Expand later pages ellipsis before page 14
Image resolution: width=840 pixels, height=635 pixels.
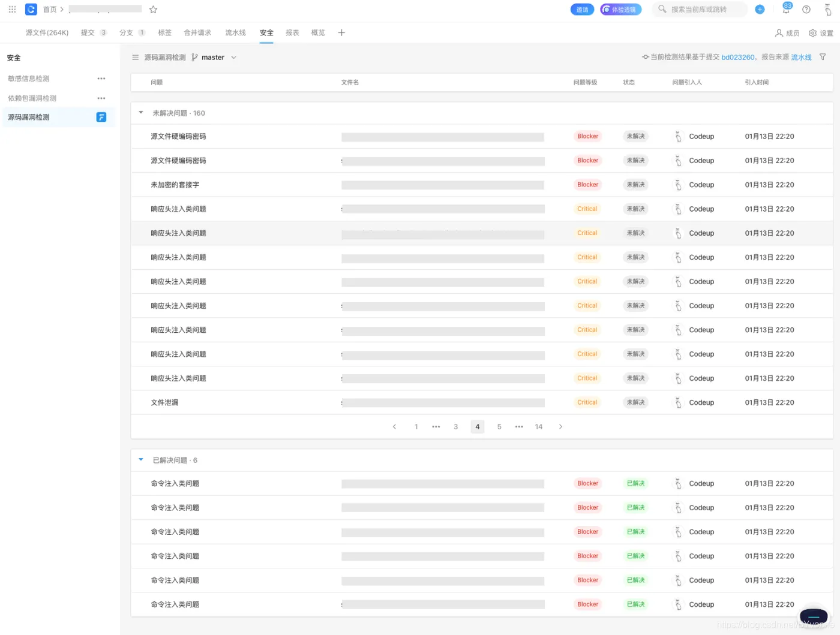[519, 427]
